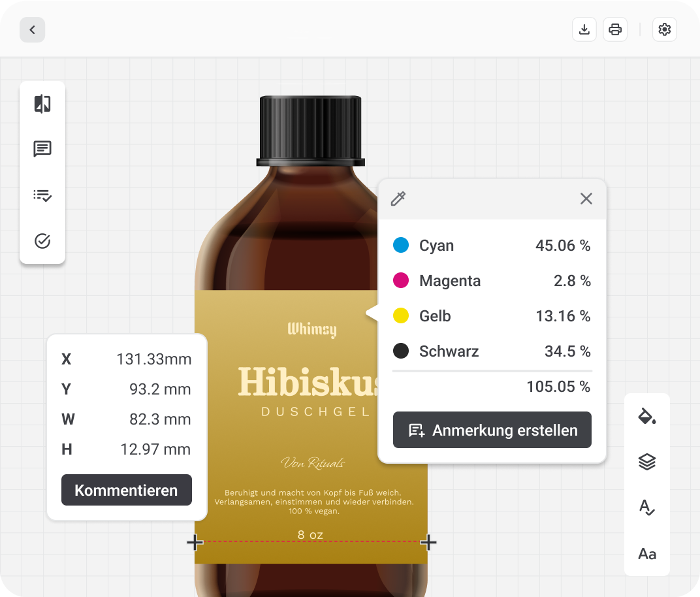Open the settings gear

pyautogui.click(x=665, y=30)
